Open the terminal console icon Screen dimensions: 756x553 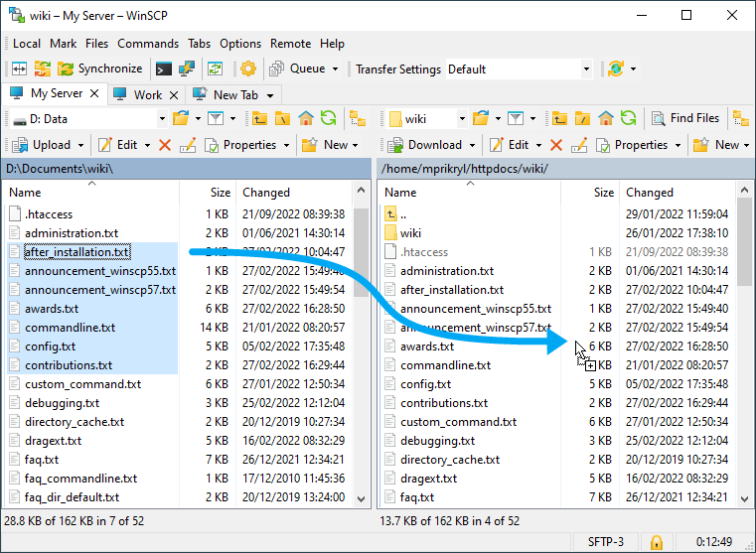coord(164,69)
